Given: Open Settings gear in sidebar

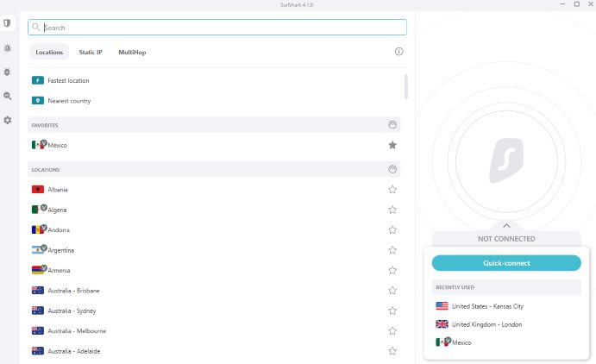Looking at the screenshot, I should 7,120.
